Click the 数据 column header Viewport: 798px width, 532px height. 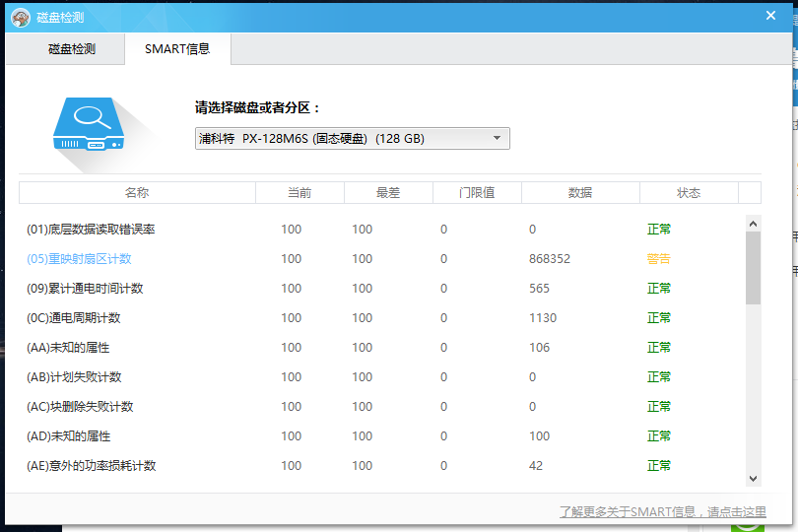[580, 193]
